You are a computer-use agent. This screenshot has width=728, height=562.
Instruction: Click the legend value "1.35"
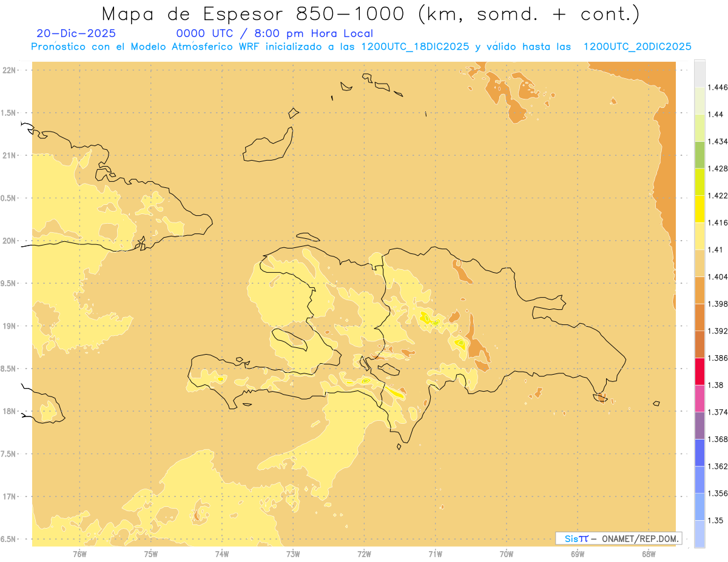[x=716, y=520]
